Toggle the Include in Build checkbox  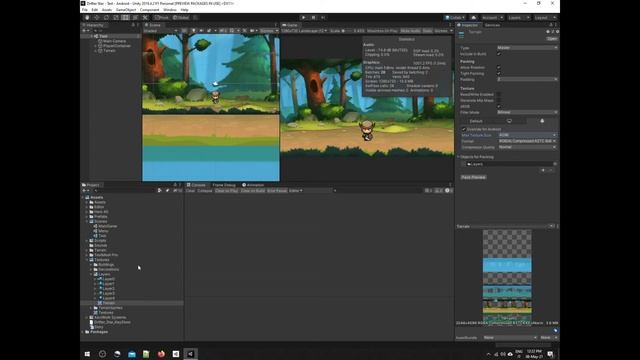click(499, 54)
